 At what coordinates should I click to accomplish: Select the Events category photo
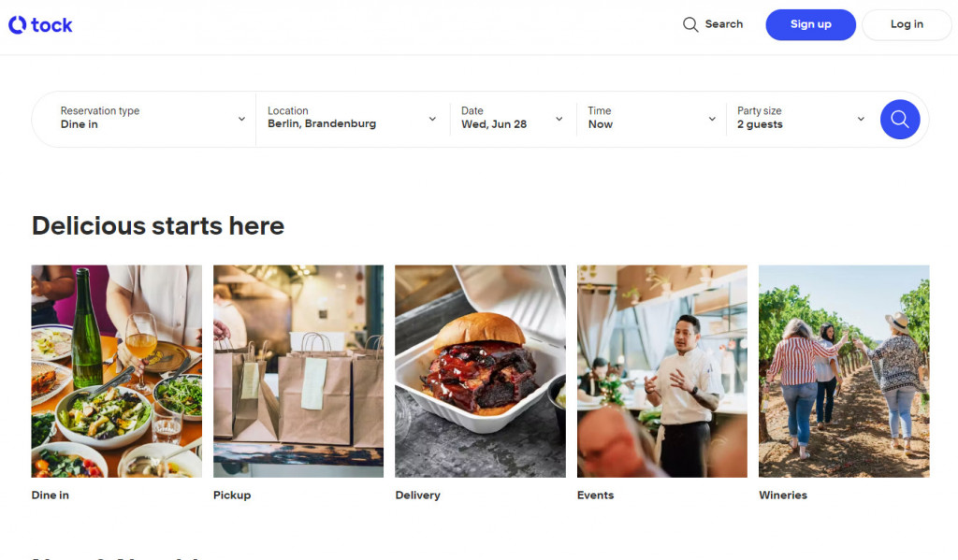point(661,370)
